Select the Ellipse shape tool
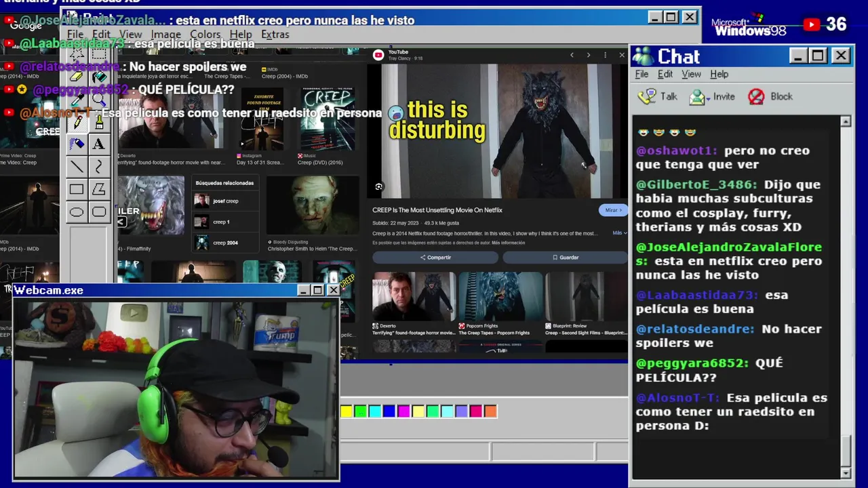Screen dimensions: 868x488 point(77,212)
